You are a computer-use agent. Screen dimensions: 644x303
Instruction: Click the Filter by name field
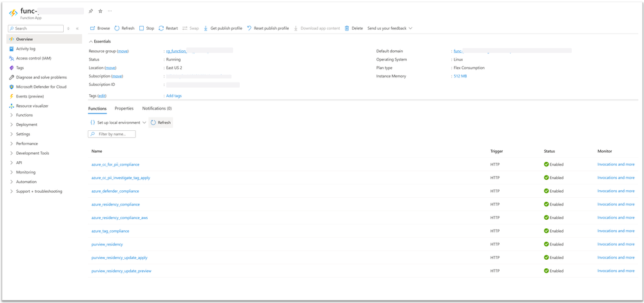point(112,134)
